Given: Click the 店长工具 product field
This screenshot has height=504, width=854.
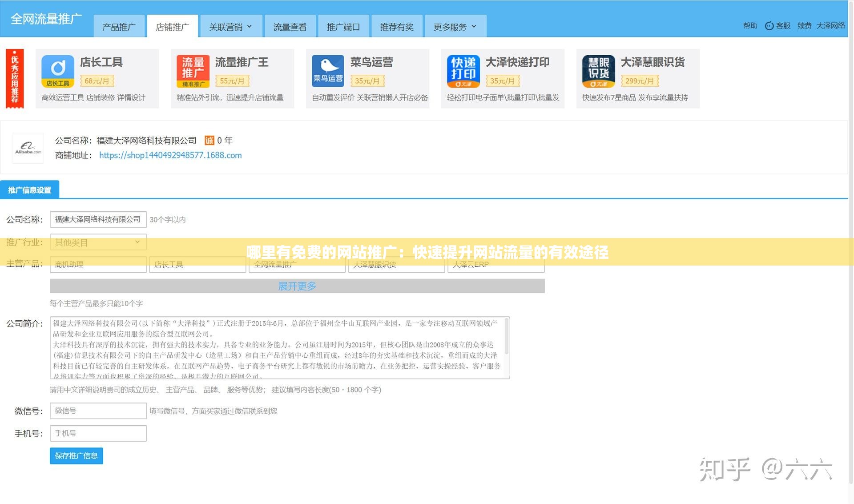Looking at the screenshot, I should pyautogui.click(x=197, y=264).
